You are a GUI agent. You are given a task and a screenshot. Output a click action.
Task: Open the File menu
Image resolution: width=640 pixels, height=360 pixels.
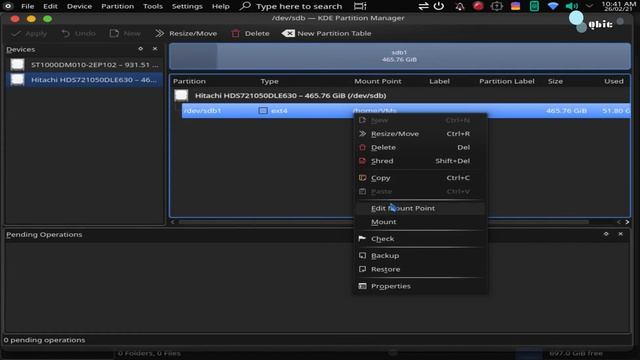click(27, 6)
